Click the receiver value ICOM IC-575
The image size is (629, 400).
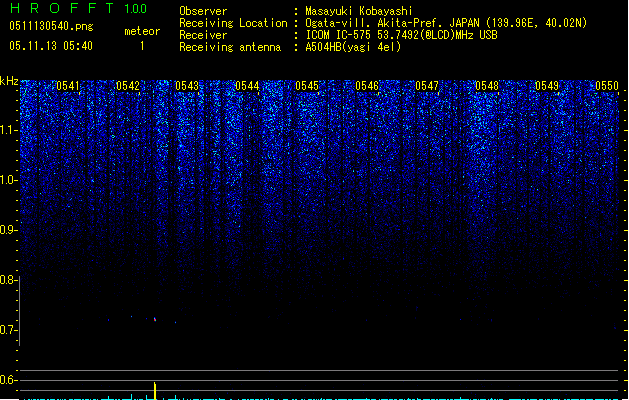[x=340, y=35]
